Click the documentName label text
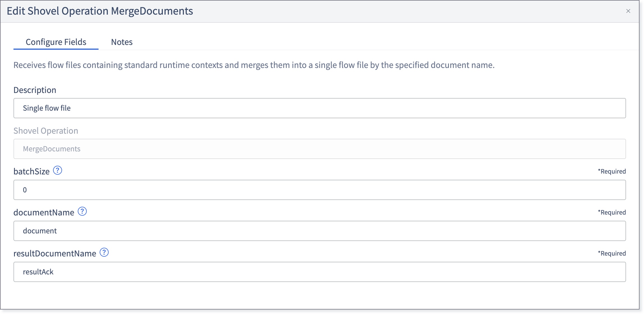 pos(44,212)
